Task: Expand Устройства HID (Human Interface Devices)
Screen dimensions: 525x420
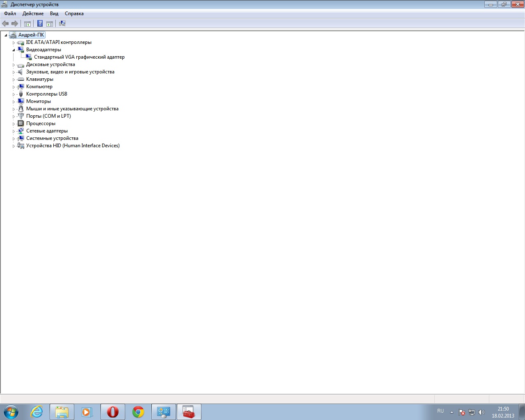Action: point(14,146)
